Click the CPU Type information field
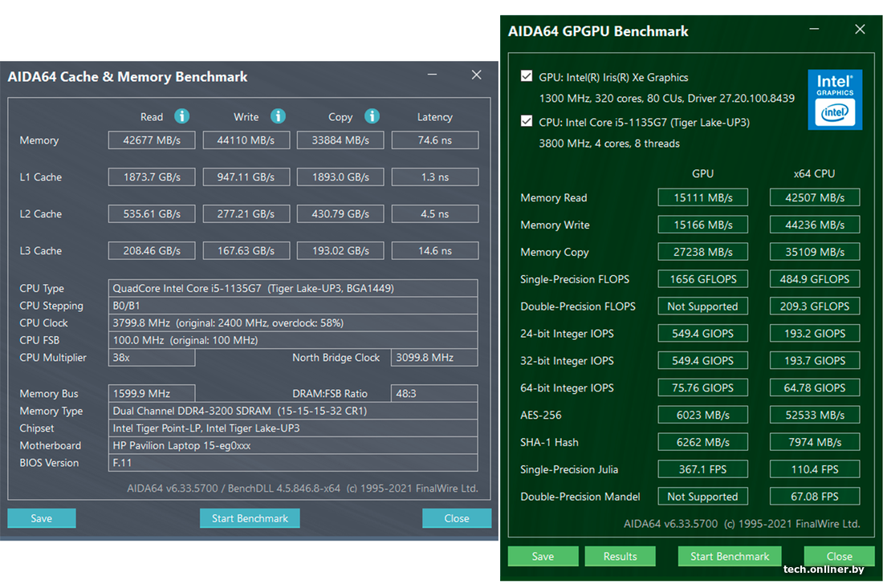 tap(293, 288)
